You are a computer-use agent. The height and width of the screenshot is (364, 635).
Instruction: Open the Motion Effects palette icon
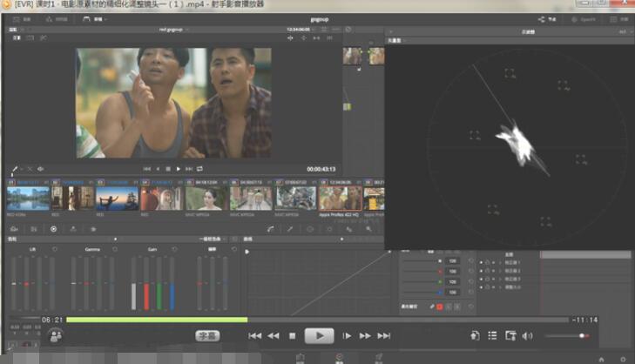point(92,229)
